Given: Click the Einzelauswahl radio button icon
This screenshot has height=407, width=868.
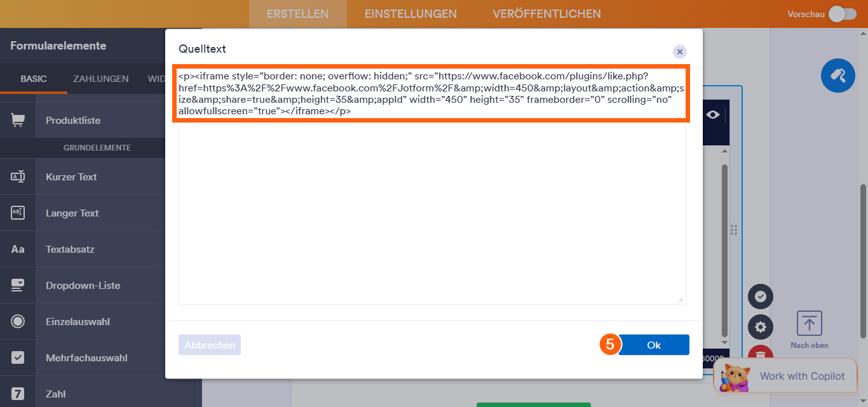Looking at the screenshot, I should 18,321.
